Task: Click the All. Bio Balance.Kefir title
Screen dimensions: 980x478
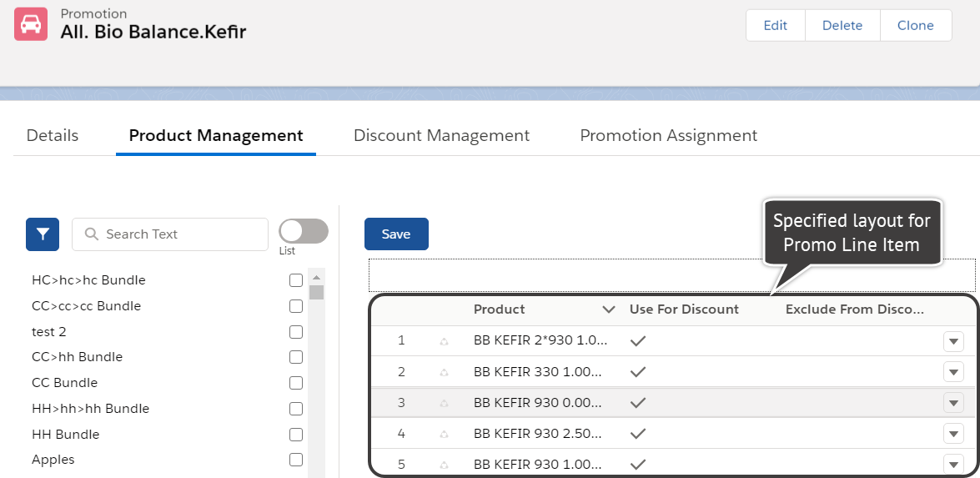Action: (x=153, y=32)
